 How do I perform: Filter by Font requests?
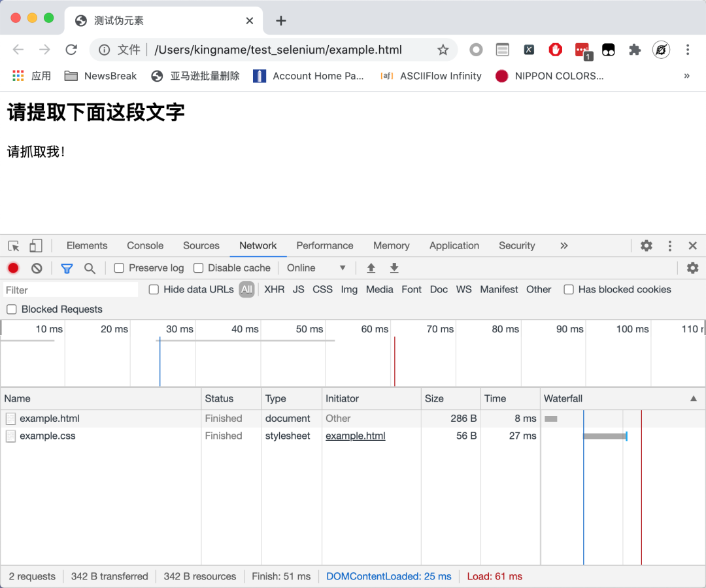[412, 289]
